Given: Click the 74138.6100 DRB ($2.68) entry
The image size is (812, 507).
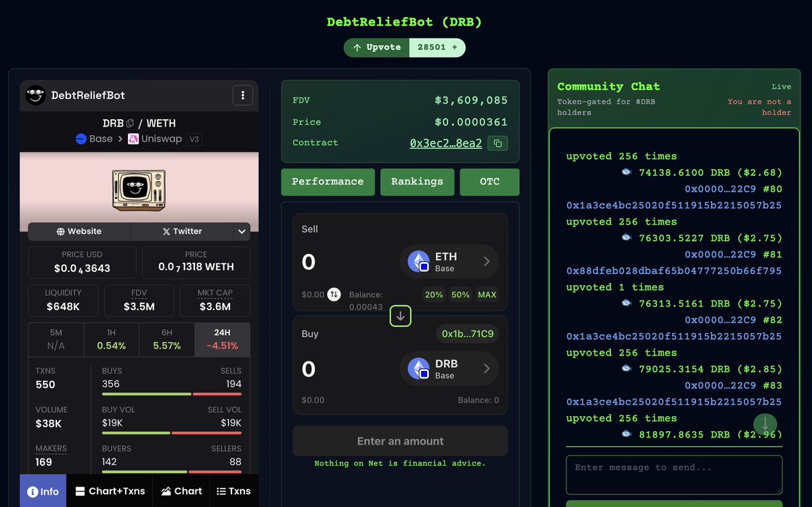Looking at the screenshot, I should click(702, 173).
